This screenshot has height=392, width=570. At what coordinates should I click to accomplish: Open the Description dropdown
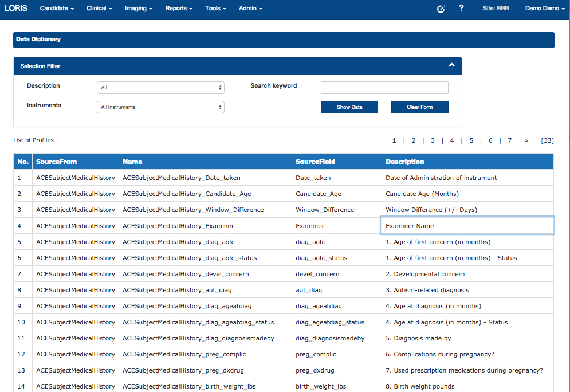click(x=160, y=88)
